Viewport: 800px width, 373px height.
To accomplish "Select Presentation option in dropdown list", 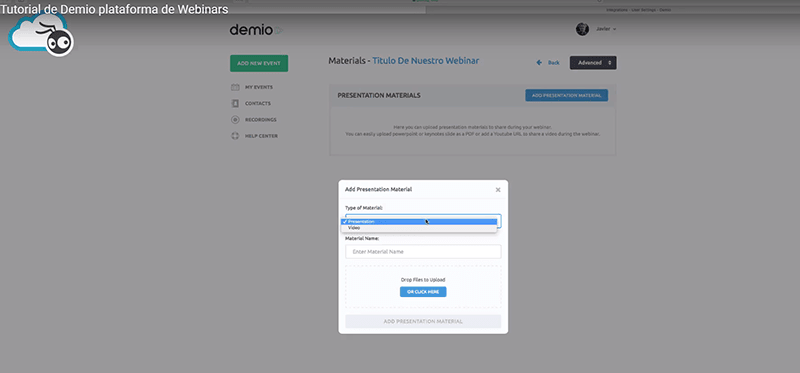I will 418,221.
